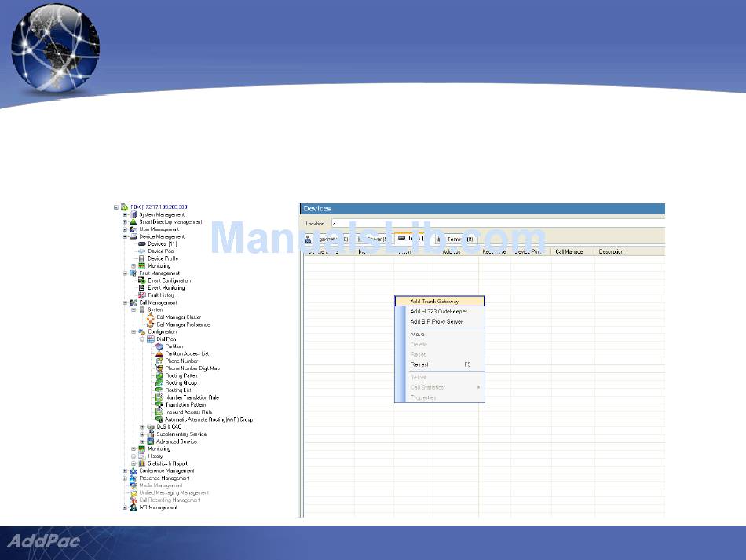The width and height of the screenshot is (746, 560).
Task: Choose Add Trunk Gateway from context menu
Action: click(434, 301)
